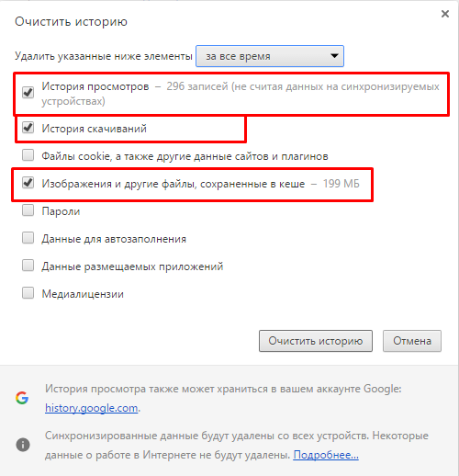Open the time range dropdown 'за все время'
The image size is (459, 476).
pos(270,56)
